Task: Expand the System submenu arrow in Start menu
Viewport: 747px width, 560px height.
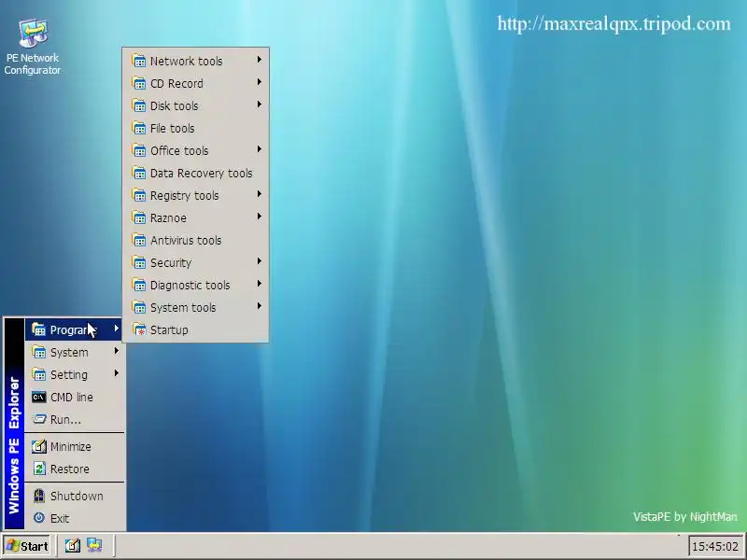Action: (x=116, y=351)
